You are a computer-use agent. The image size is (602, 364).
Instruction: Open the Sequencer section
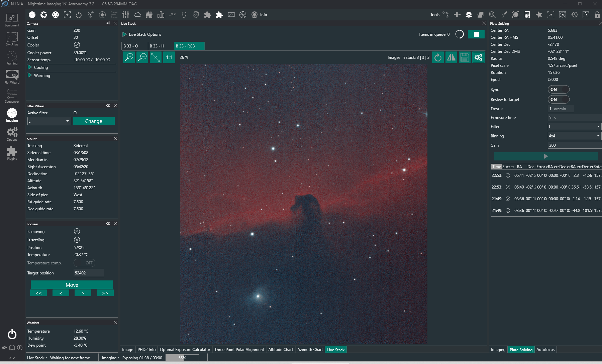pyautogui.click(x=12, y=96)
